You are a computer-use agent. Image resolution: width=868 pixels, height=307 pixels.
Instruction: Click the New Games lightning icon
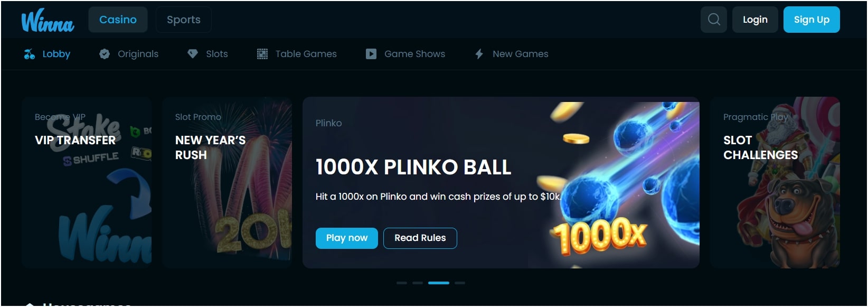tap(479, 54)
